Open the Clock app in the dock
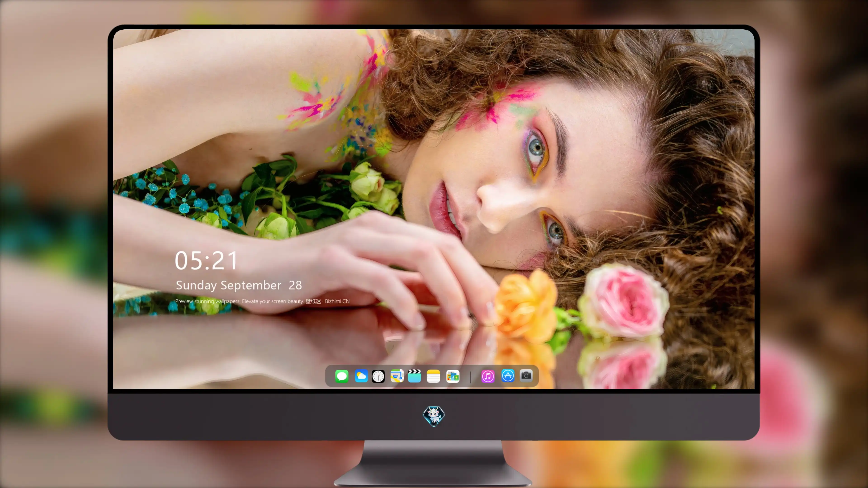This screenshot has width=868, height=488. tap(378, 376)
